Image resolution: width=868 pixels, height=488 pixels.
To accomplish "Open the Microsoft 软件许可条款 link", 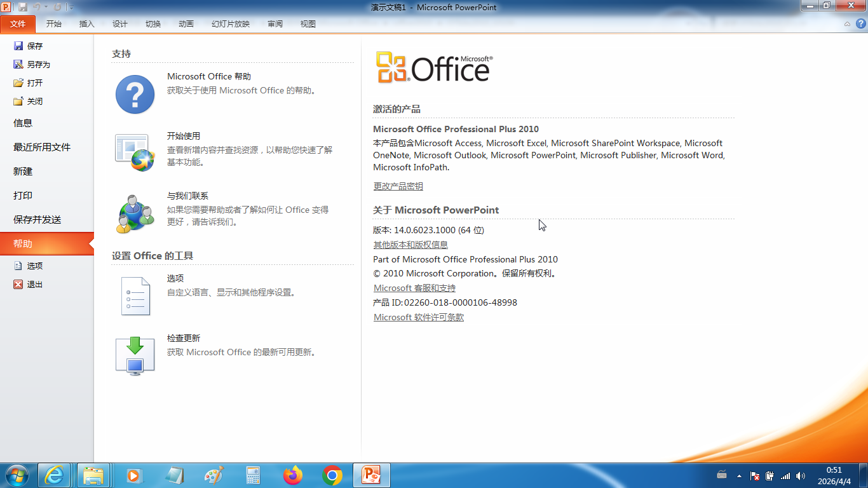I will pyautogui.click(x=418, y=317).
